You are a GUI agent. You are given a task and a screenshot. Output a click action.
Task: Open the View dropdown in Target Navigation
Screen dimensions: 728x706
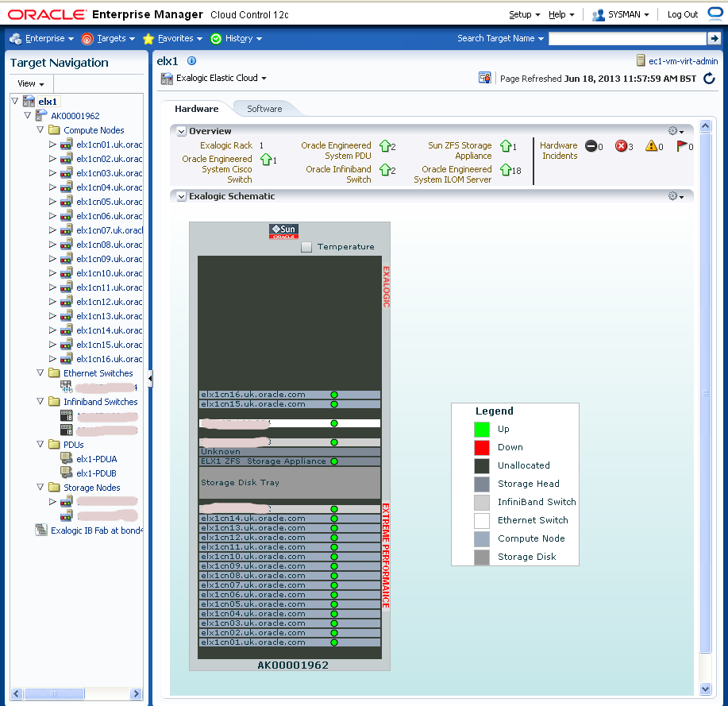tap(29, 83)
